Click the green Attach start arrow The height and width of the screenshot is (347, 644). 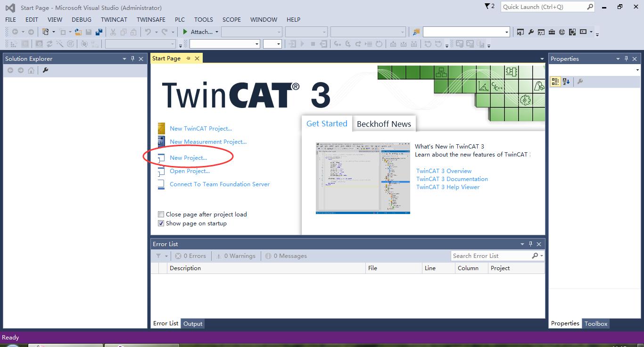point(185,32)
